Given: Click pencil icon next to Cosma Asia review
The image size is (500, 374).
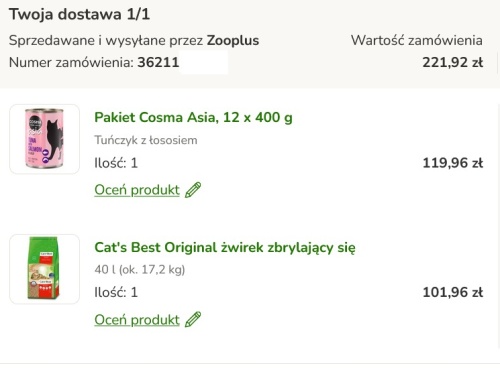Looking at the screenshot, I should [x=193, y=190].
